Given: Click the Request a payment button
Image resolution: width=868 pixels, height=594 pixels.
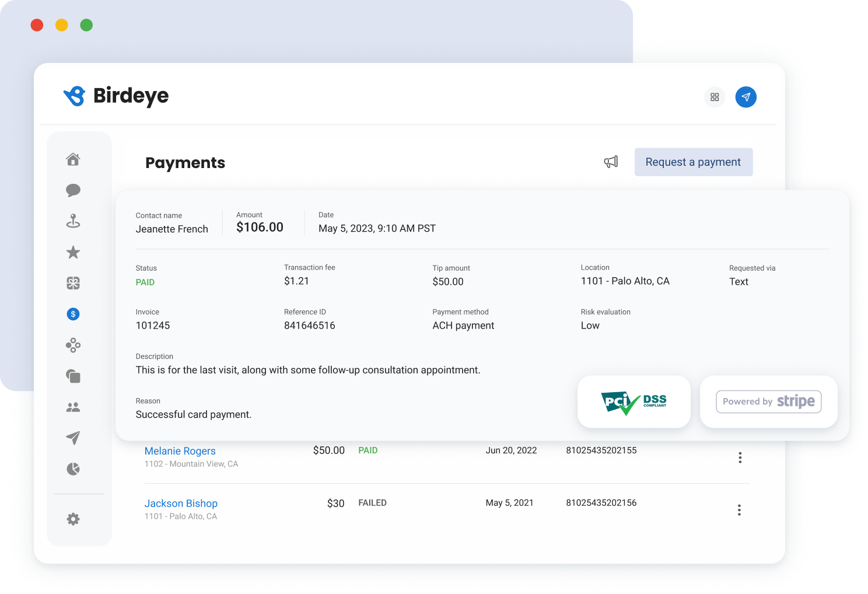Looking at the screenshot, I should click(694, 162).
